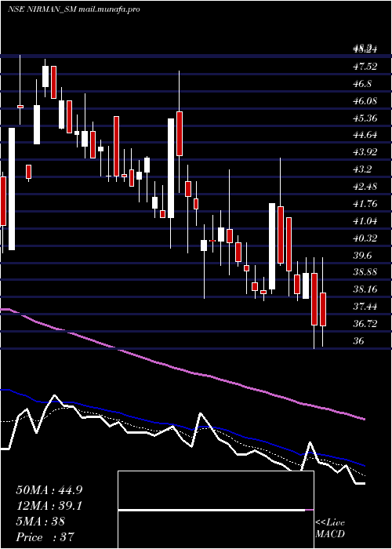Click the 37.44 price axis label

(x=365, y=307)
